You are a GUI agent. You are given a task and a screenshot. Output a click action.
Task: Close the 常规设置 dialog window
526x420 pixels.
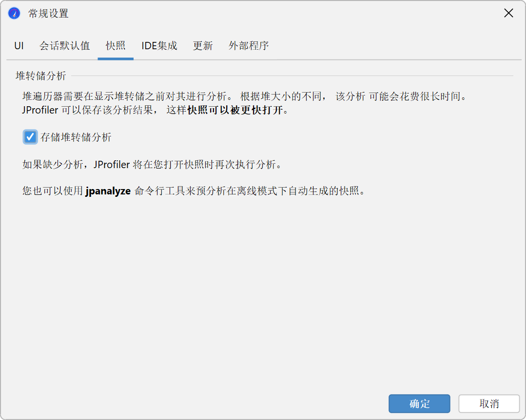coord(508,13)
